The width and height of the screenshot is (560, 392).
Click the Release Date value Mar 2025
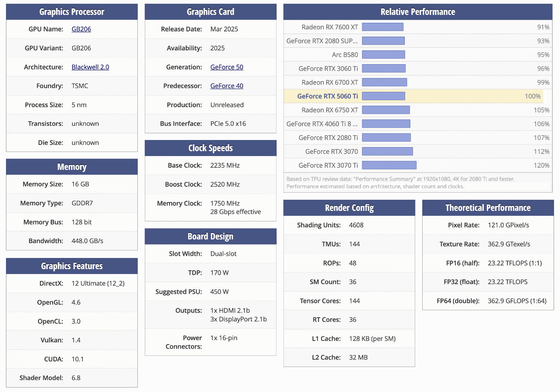tap(224, 29)
